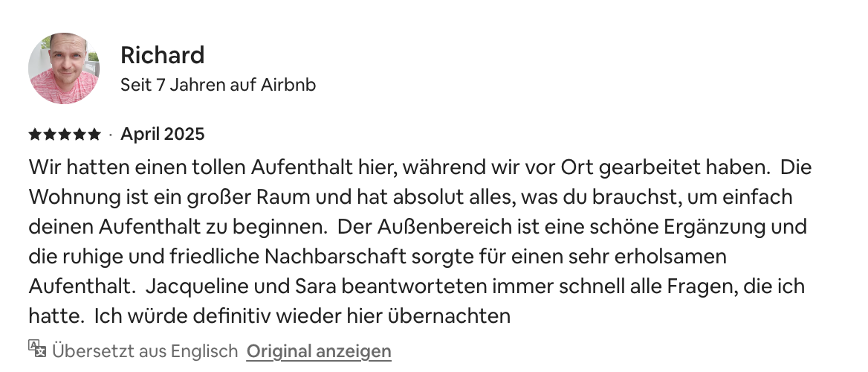Click the Übersetzt aus Englisch label
The width and height of the screenshot is (868, 372).
[x=145, y=350]
